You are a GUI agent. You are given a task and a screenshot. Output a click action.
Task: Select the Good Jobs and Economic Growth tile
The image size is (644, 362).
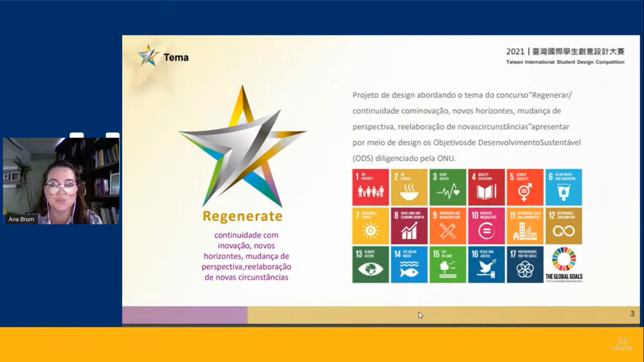409,226
